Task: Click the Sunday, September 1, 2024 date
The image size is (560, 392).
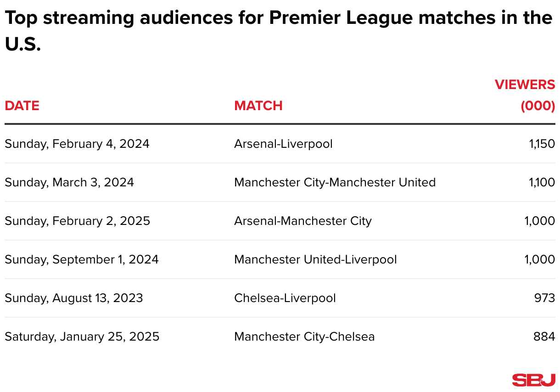Action: 82,259
